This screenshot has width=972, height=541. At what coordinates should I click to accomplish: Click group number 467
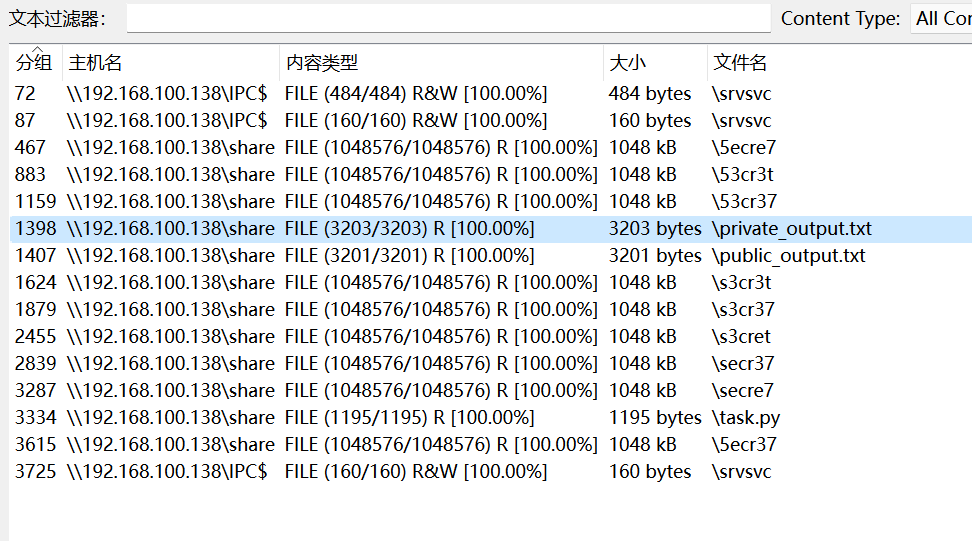click(30, 147)
